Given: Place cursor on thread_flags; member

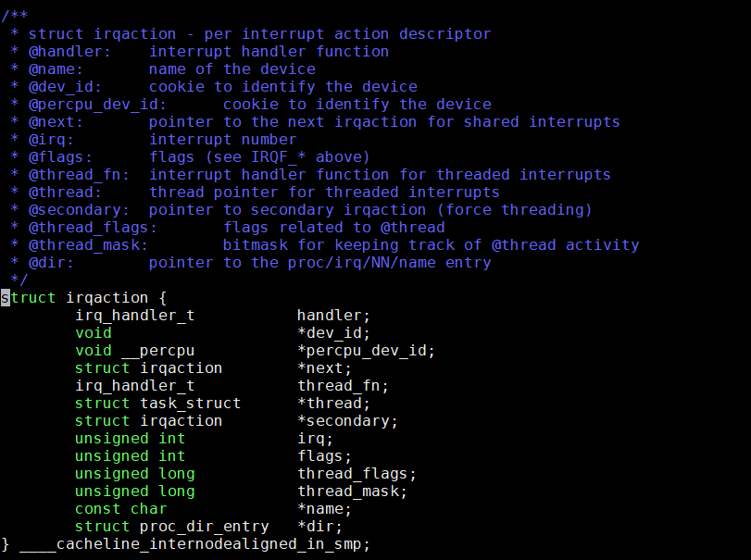Looking at the screenshot, I should [357, 474].
